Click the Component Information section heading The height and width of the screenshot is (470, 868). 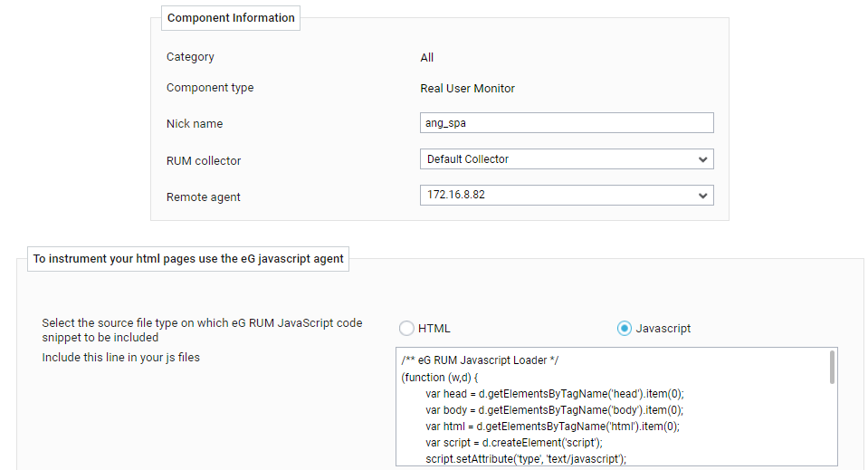[x=231, y=18]
